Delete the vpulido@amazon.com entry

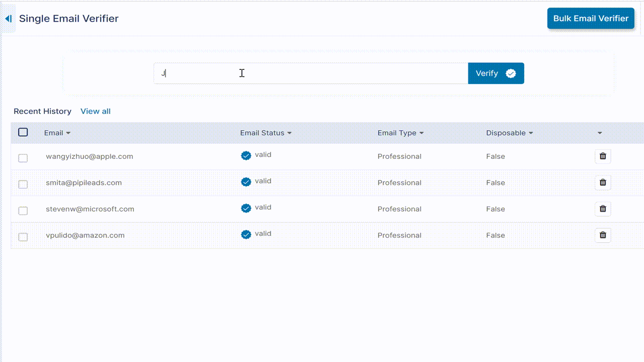[603, 235]
